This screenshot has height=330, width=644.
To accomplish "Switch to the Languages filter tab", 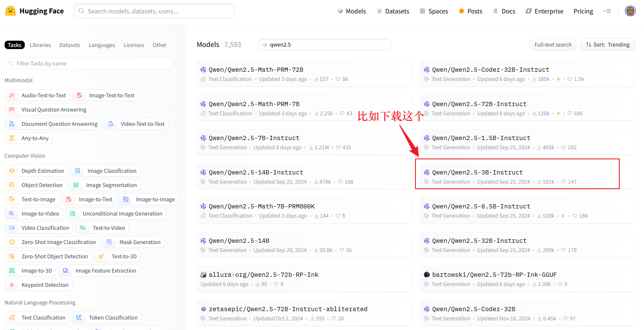I will pyautogui.click(x=102, y=45).
